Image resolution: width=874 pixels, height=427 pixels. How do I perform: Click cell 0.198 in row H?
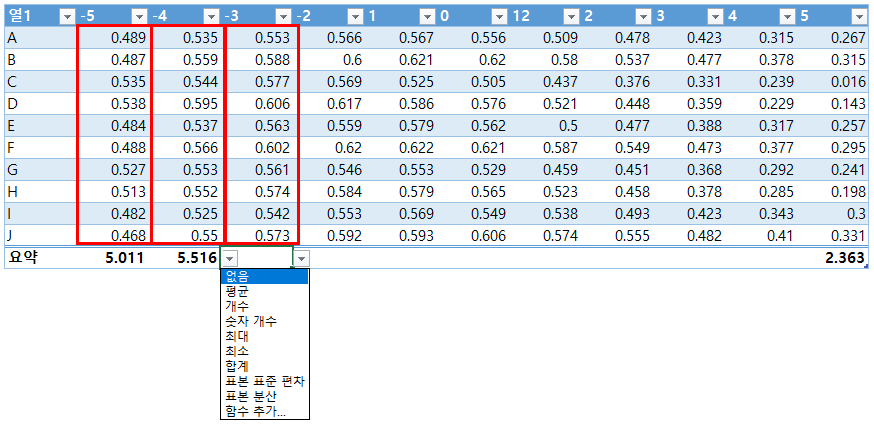coord(848,192)
